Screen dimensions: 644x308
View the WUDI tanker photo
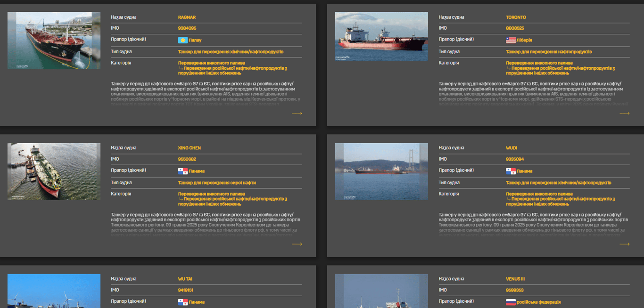tap(381, 171)
